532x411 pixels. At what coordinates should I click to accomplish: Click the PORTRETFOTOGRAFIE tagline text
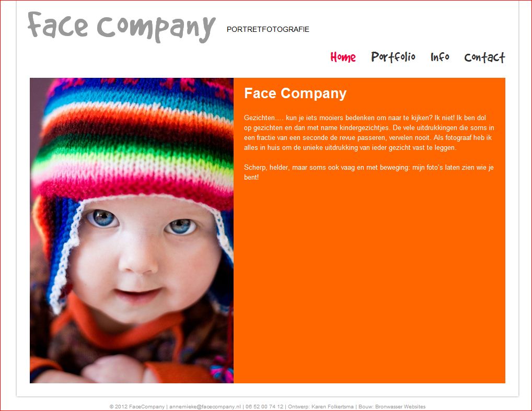pyautogui.click(x=268, y=29)
